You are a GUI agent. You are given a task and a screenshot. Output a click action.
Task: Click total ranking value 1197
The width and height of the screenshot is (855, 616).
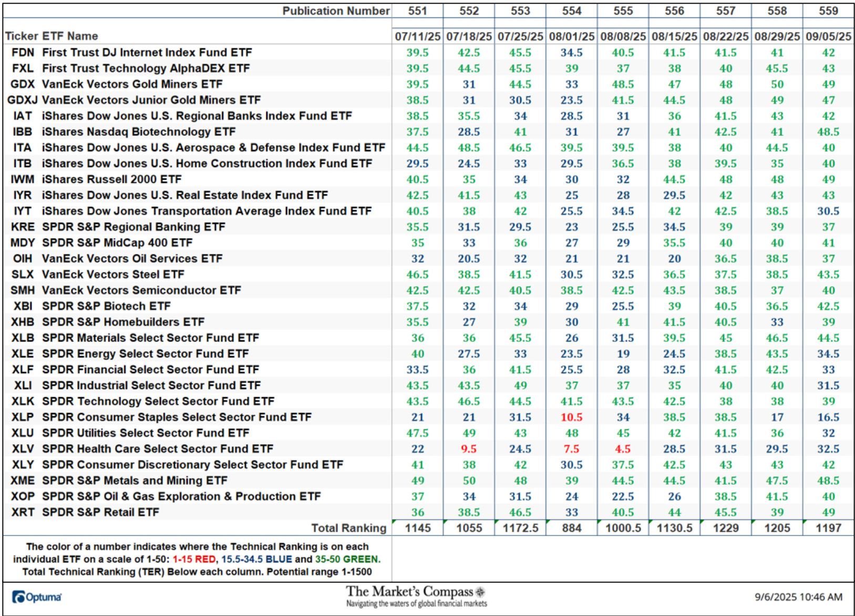(x=829, y=528)
